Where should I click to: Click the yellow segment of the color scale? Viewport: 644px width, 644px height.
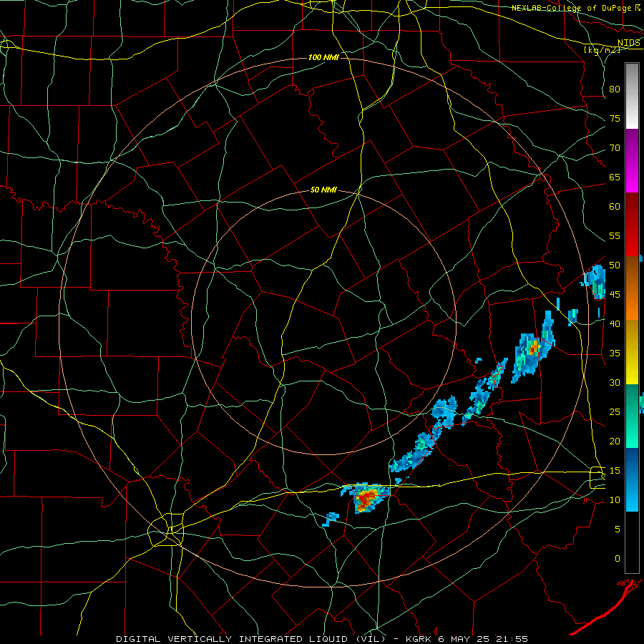click(632, 352)
